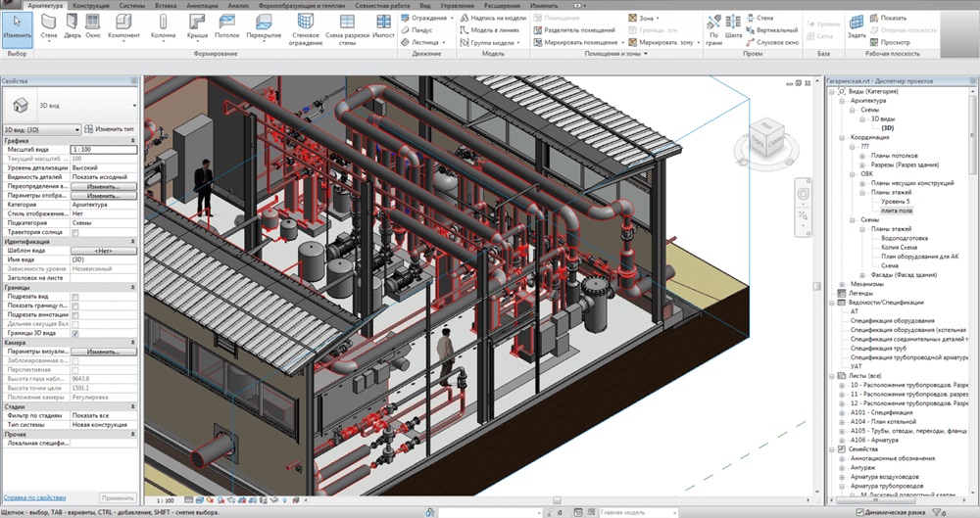Click the Импост (Mullion) tool

pos(383,26)
